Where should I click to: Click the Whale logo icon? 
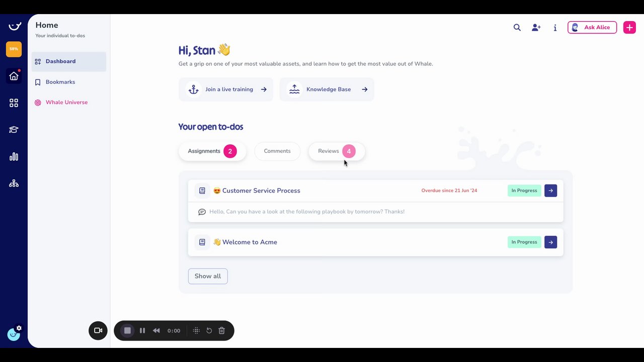[14, 26]
